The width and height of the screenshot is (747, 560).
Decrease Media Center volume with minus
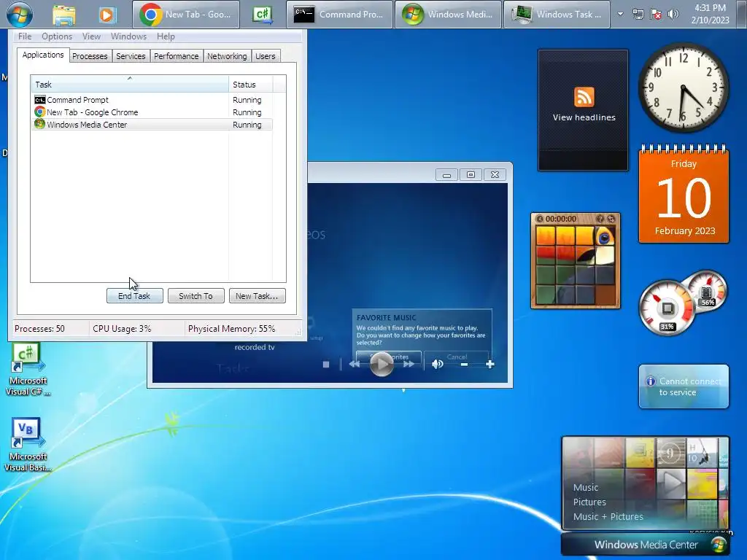464,365
